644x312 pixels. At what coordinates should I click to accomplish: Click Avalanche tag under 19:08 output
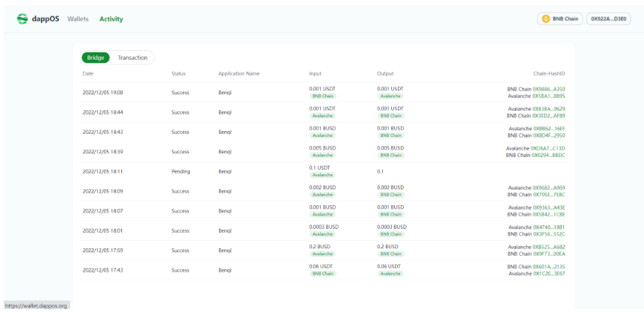pos(390,96)
